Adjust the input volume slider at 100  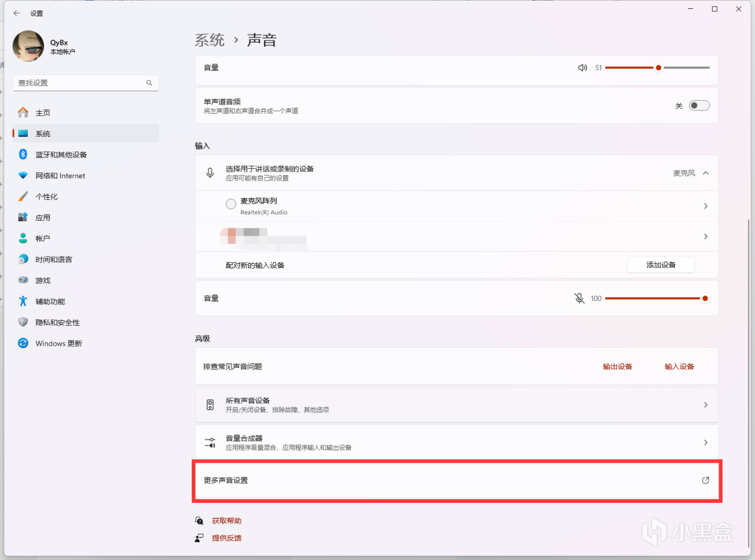coord(657,299)
